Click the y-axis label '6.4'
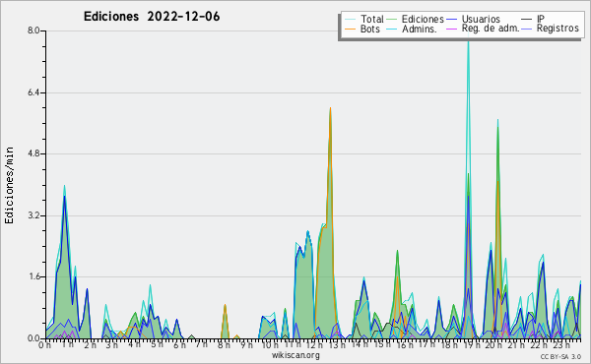Image resolution: width=591 pixels, height=364 pixels. (33, 92)
